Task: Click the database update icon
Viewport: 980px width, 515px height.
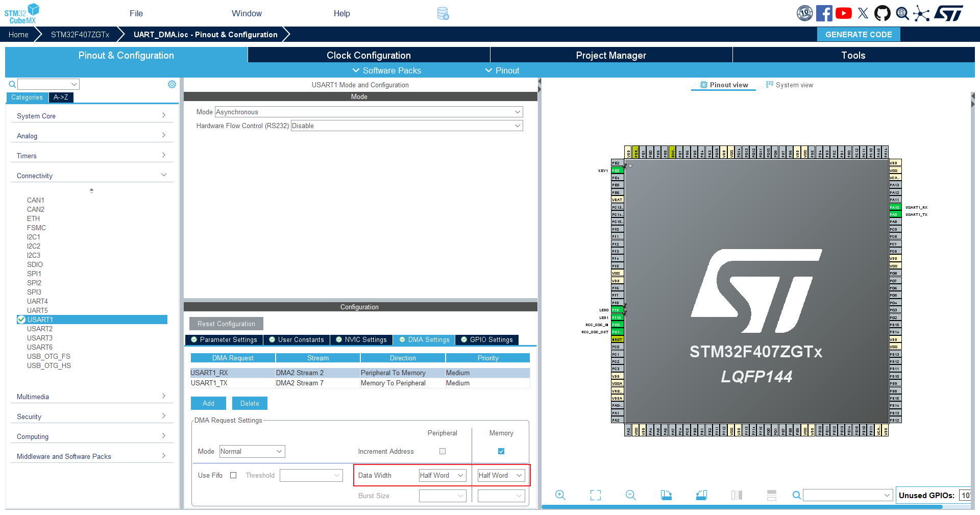Action: point(443,14)
